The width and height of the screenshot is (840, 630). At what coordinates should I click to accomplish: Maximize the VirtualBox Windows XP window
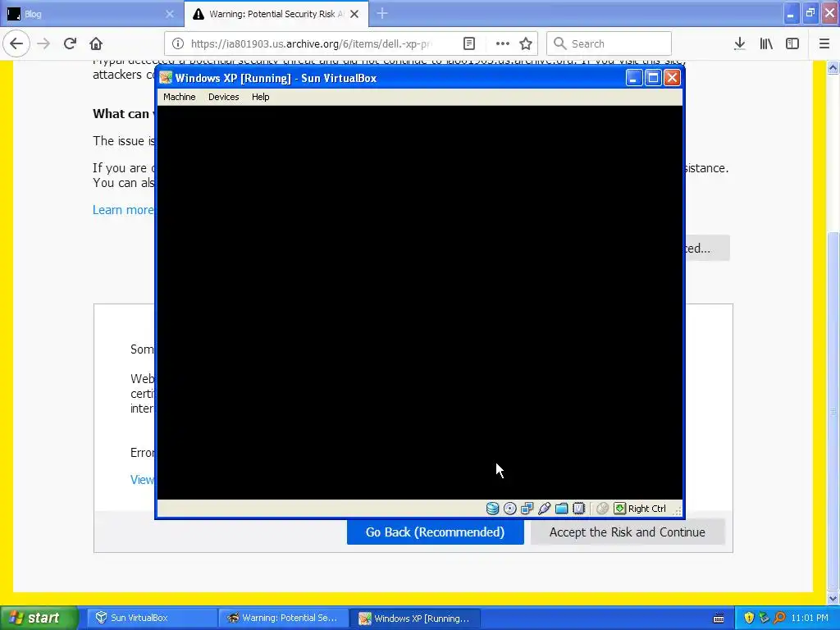point(653,78)
